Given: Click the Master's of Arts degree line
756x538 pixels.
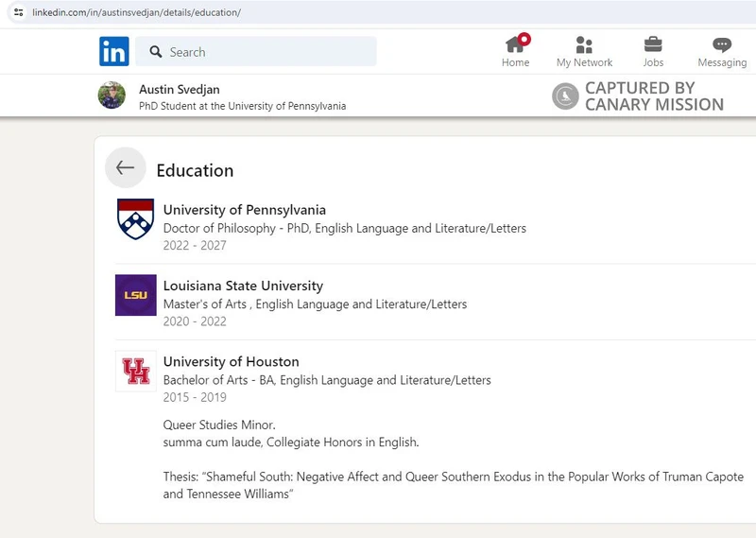Looking at the screenshot, I should click(x=315, y=304).
